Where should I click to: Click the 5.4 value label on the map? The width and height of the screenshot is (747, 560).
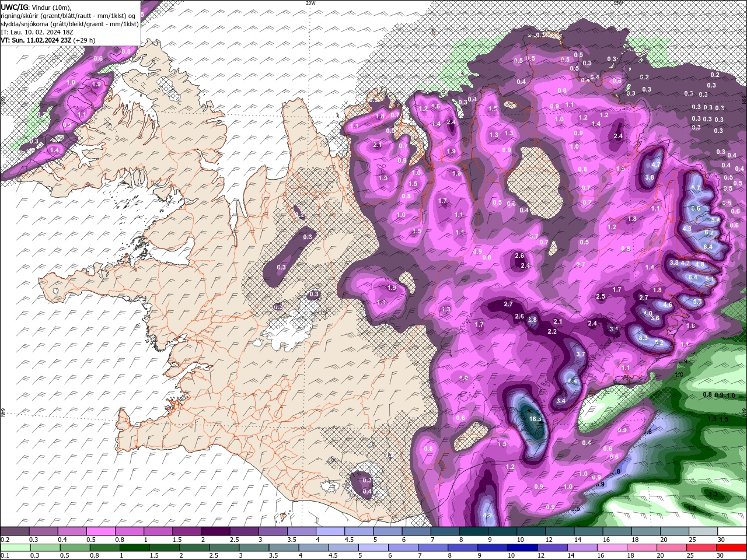point(716,220)
